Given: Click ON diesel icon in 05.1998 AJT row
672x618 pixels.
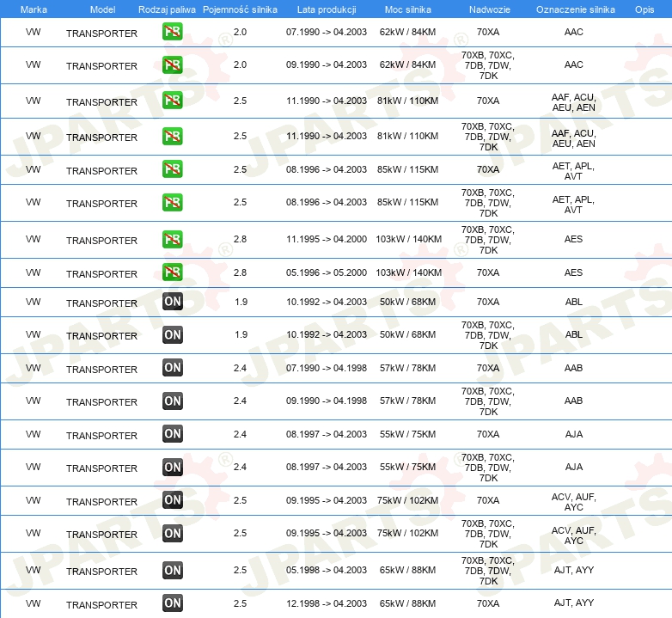Looking at the screenshot, I should (x=172, y=571).
